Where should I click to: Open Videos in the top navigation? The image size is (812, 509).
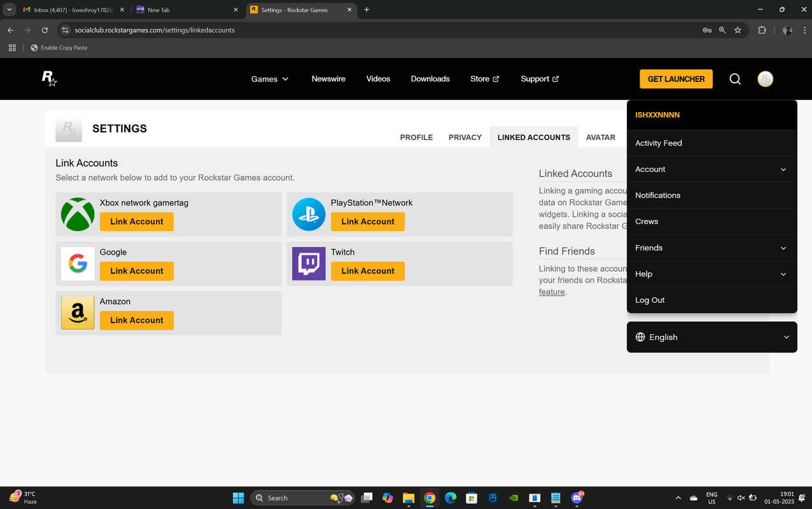coord(378,79)
